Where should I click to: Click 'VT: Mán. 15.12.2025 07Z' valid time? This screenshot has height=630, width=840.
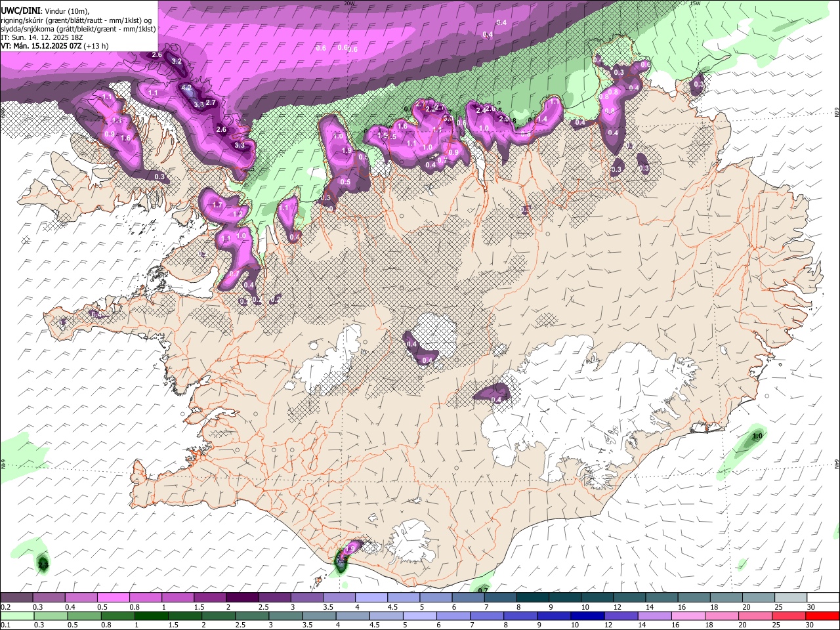click(41, 46)
